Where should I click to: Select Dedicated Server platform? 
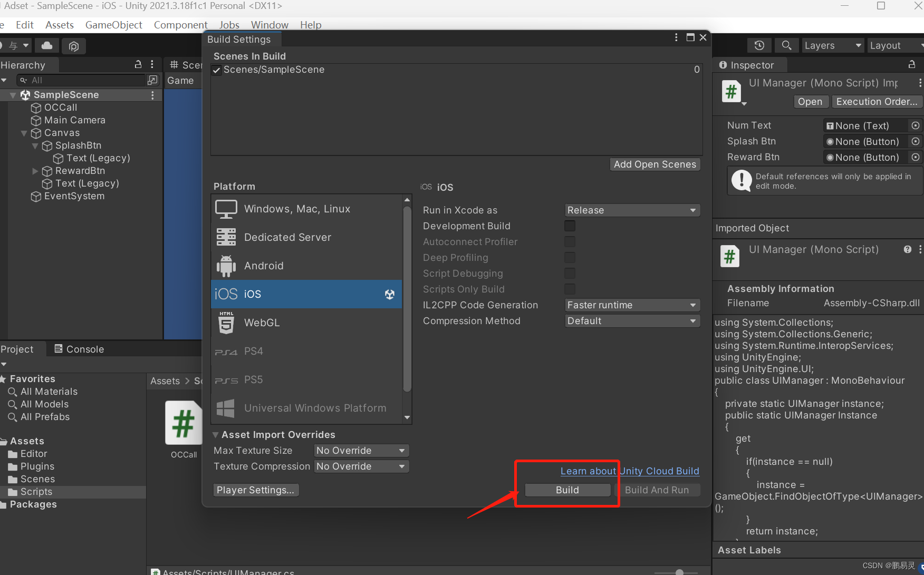[x=306, y=238]
